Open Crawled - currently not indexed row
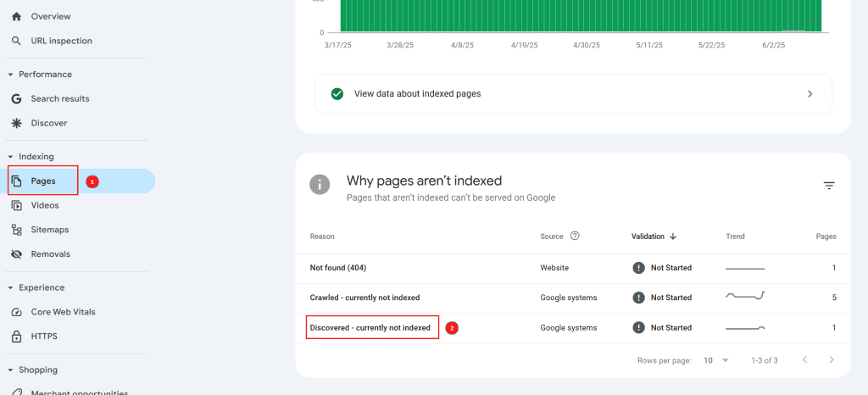Screen dimensions: 868x395 coord(573,298)
